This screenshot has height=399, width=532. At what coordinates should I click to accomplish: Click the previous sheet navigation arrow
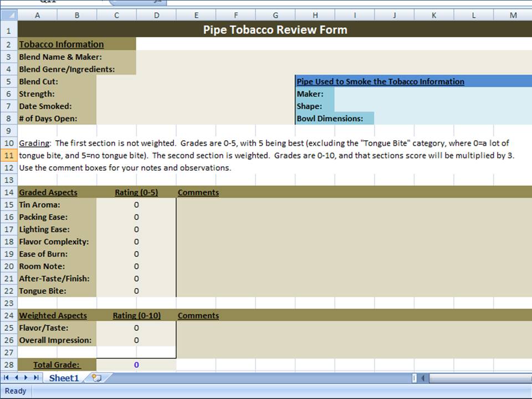pos(16,378)
